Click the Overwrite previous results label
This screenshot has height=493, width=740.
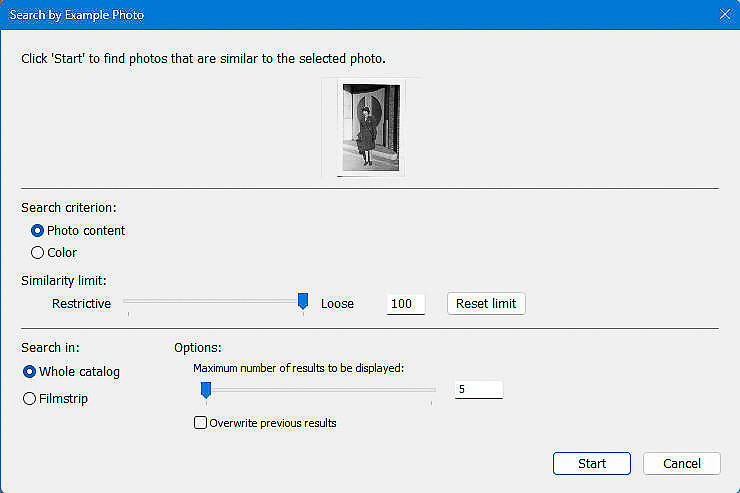(273, 423)
